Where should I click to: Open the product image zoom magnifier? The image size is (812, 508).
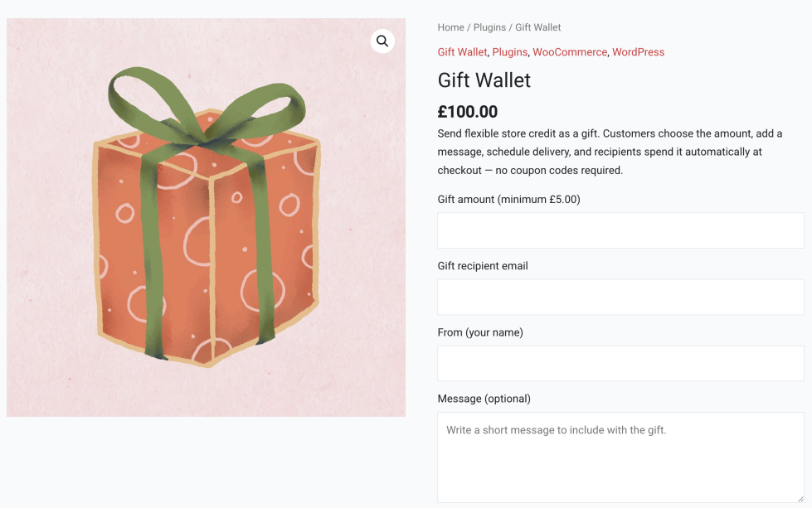pos(382,41)
